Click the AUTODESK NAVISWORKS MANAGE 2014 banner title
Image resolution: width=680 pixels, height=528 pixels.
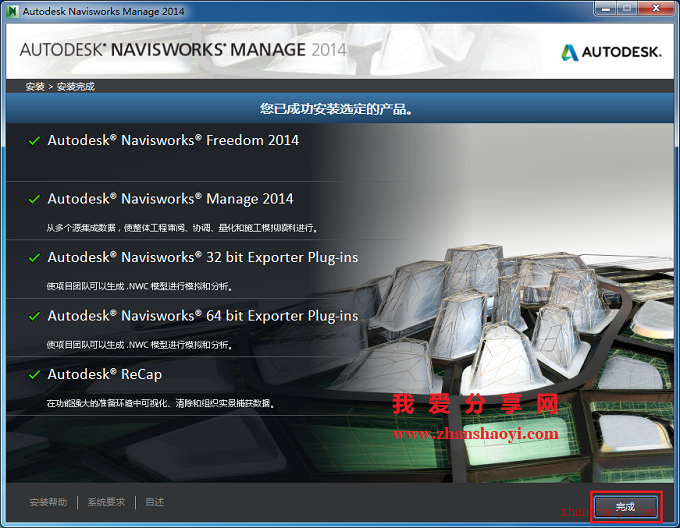[x=183, y=50]
